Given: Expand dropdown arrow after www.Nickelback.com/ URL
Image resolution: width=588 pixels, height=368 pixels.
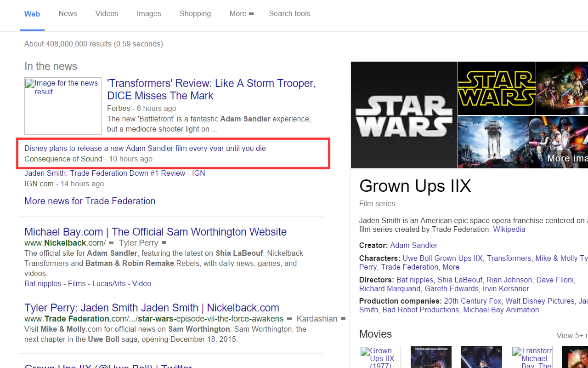Looking at the screenshot, I should (x=112, y=243).
